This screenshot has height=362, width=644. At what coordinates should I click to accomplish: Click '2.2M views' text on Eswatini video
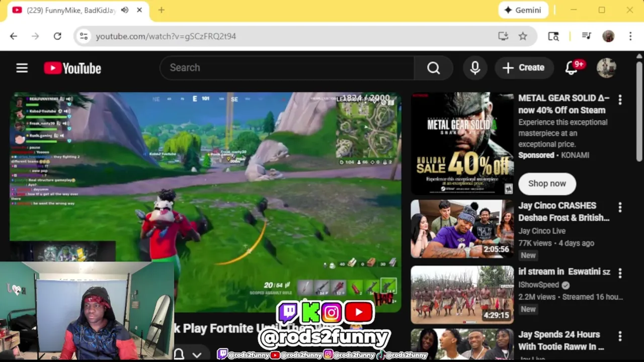pos(537,297)
